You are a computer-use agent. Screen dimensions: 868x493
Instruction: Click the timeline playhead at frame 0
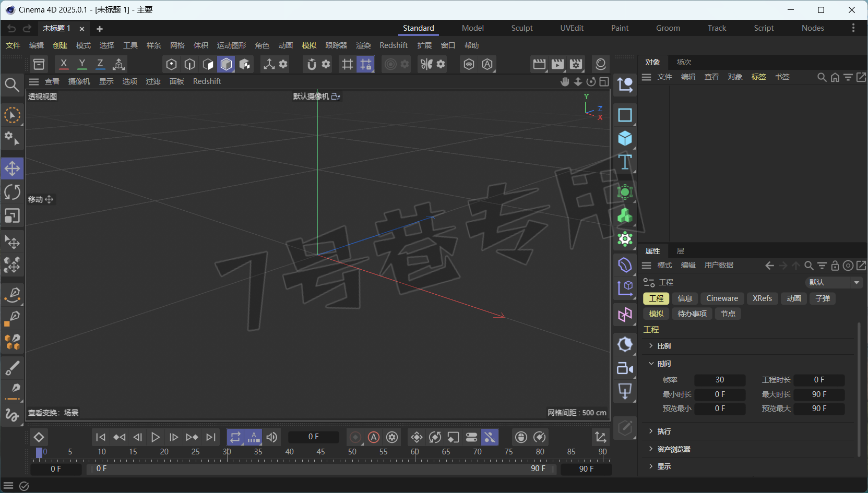[39, 452]
